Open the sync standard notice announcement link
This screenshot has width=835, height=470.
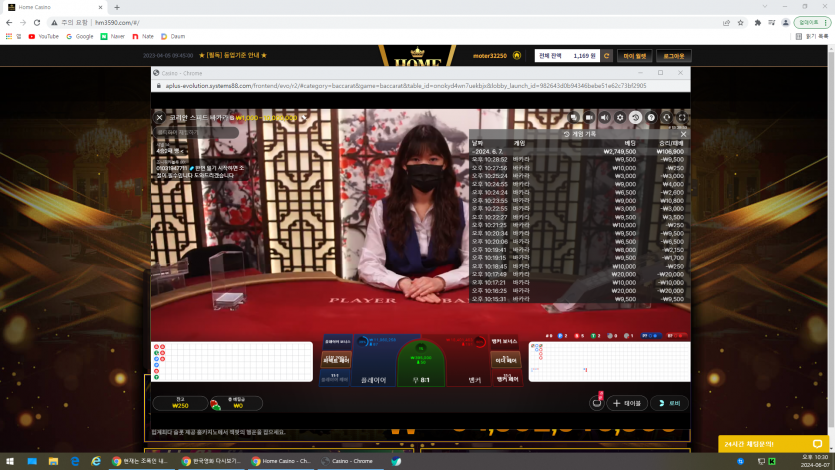click(x=233, y=55)
